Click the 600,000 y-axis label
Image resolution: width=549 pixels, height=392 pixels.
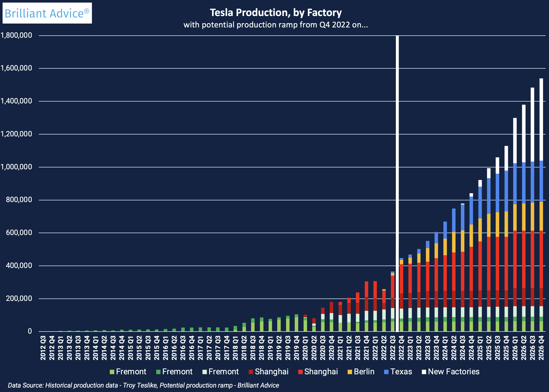(x=19, y=233)
